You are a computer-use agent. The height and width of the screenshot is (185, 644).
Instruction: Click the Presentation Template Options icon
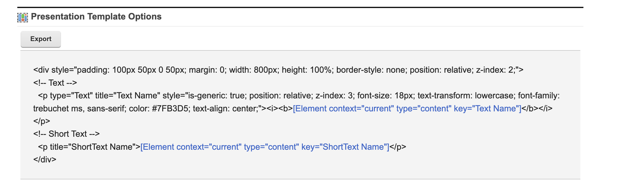pyautogui.click(x=23, y=17)
